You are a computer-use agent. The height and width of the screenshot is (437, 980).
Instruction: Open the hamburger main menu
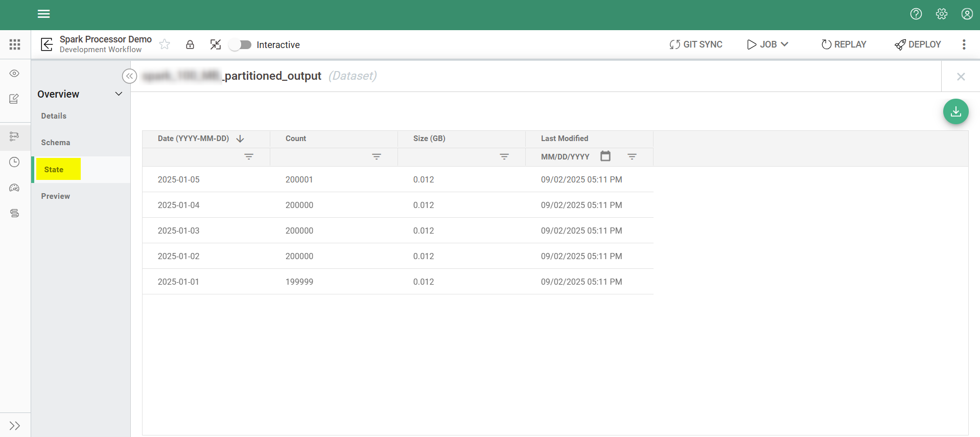pyautogui.click(x=44, y=14)
